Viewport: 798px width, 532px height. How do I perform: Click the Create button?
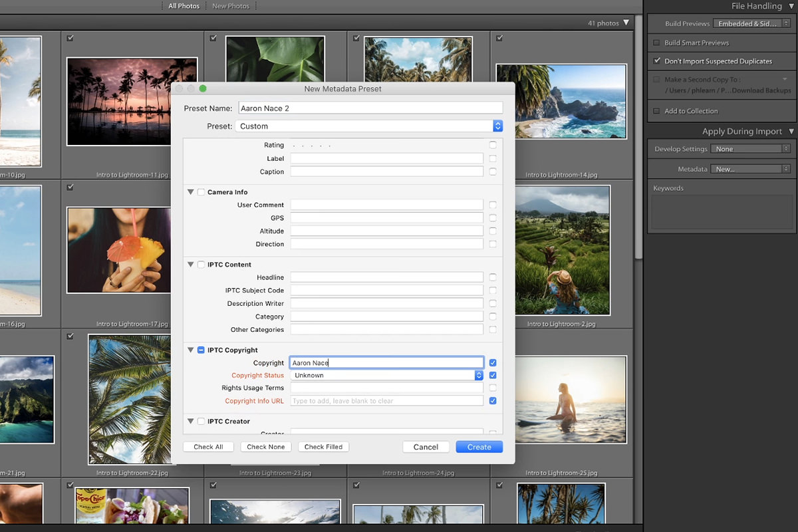click(x=479, y=447)
